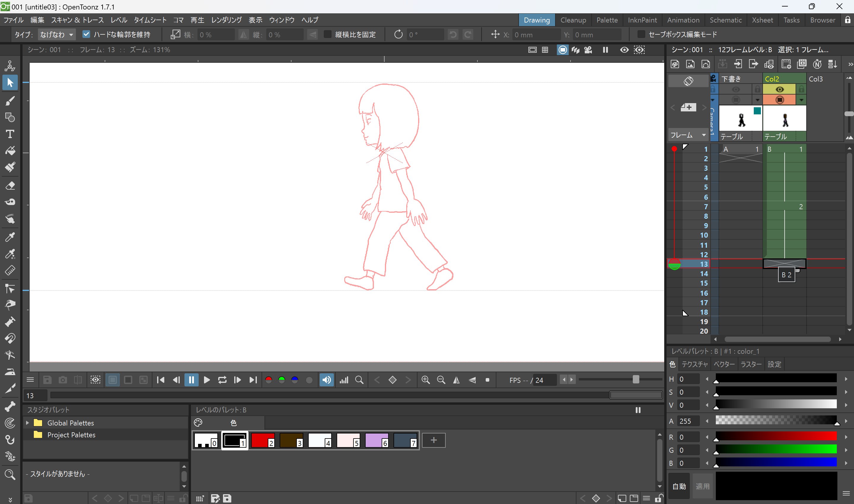Screen dimensions: 854x504
Task: Select the Tracker tool
Action: point(10,423)
